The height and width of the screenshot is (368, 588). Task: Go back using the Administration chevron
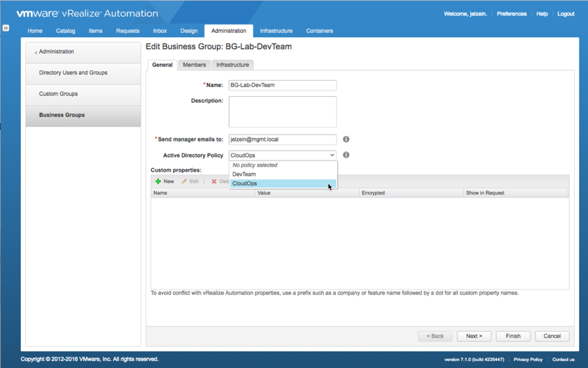(36, 53)
